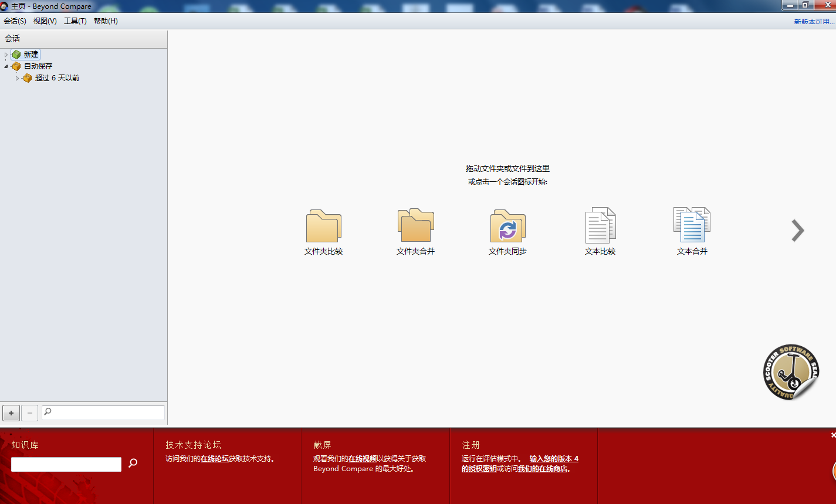Viewport: 836px width, 504px height.
Task: Open the 文件夹比较 folder compare icon
Action: (x=323, y=226)
